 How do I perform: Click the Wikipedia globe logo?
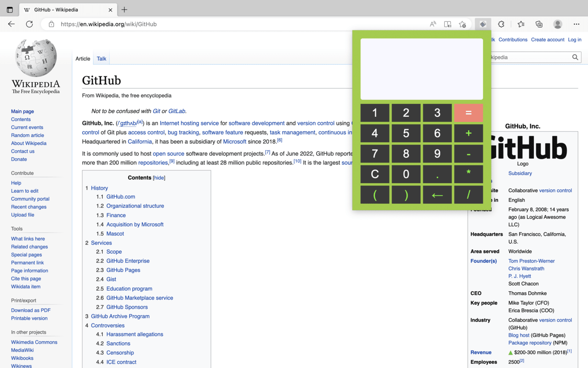click(x=36, y=57)
